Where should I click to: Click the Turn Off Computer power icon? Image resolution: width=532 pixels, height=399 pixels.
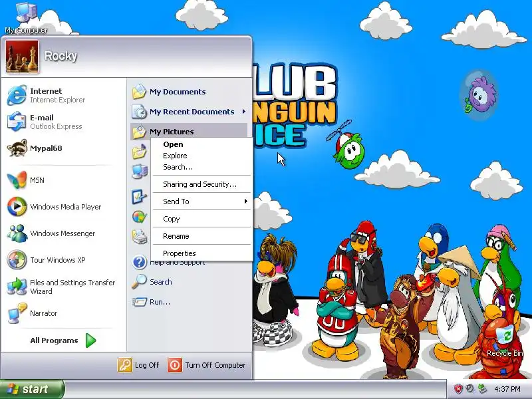pyautogui.click(x=175, y=365)
